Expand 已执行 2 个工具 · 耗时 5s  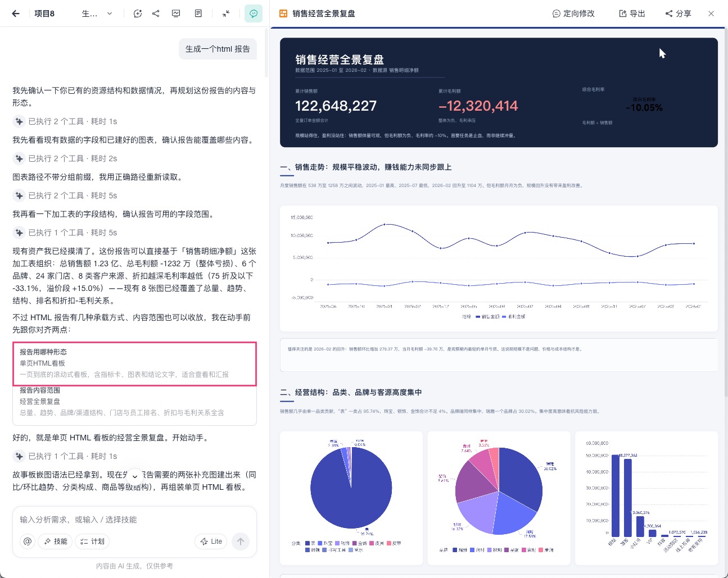coord(66,195)
